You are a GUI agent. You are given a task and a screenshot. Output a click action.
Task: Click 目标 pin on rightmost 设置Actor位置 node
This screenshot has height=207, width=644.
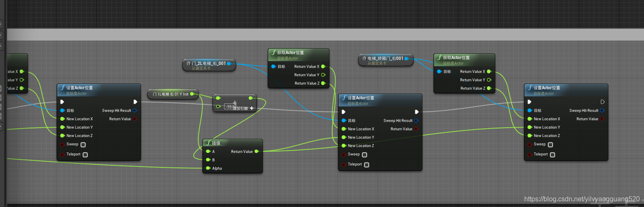pos(530,111)
